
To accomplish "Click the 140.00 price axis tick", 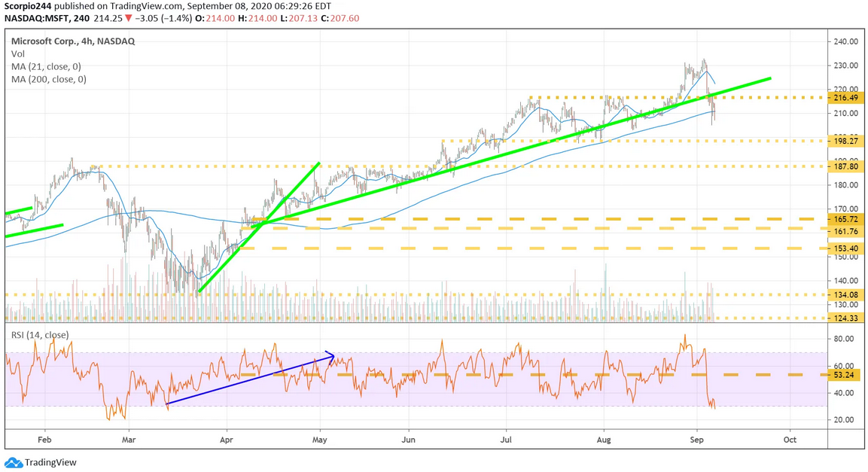I will 846,281.
